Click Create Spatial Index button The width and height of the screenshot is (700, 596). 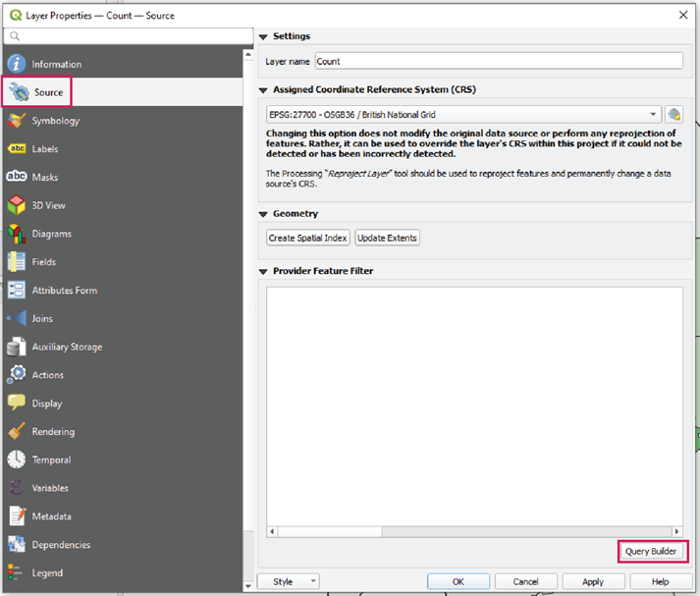(x=308, y=238)
